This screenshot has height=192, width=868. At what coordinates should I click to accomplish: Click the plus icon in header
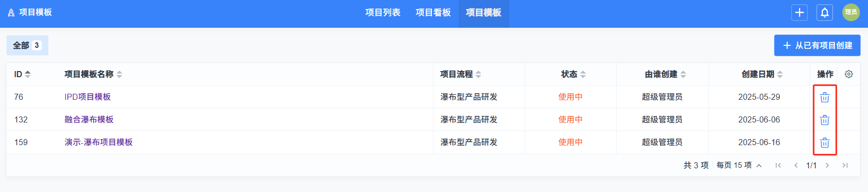pyautogui.click(x=799, y=13)
